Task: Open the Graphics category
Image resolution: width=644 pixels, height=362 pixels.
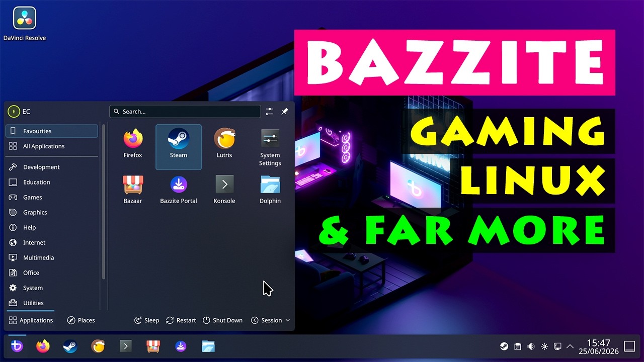Action: (x=52, y=212)
